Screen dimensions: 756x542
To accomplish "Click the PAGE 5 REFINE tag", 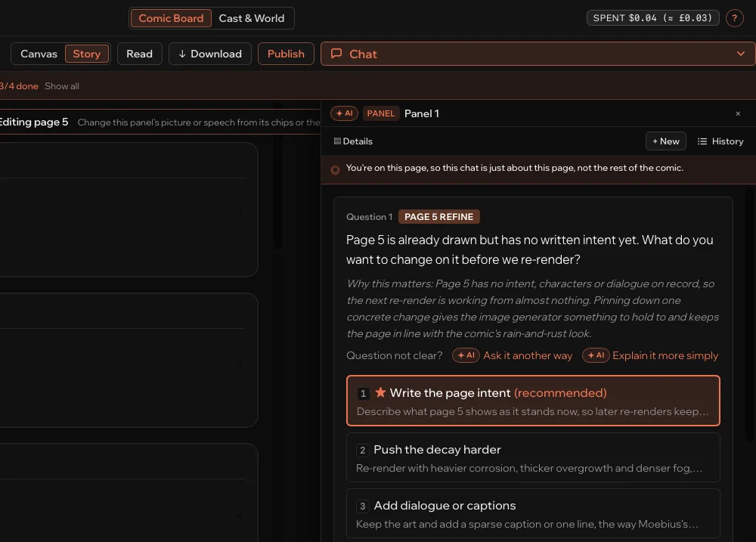I will pos(438,217).
